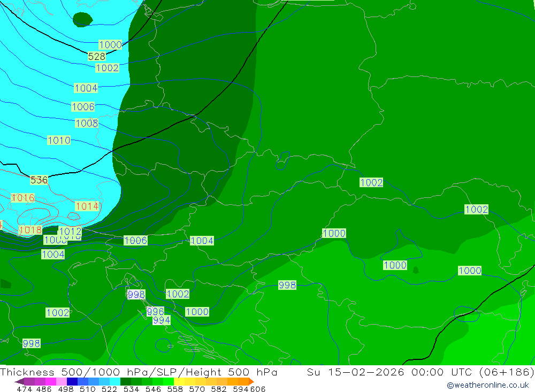Click the legend value '498'
The height and width of the screenshot is (392, 535).
tap(65, 389)
